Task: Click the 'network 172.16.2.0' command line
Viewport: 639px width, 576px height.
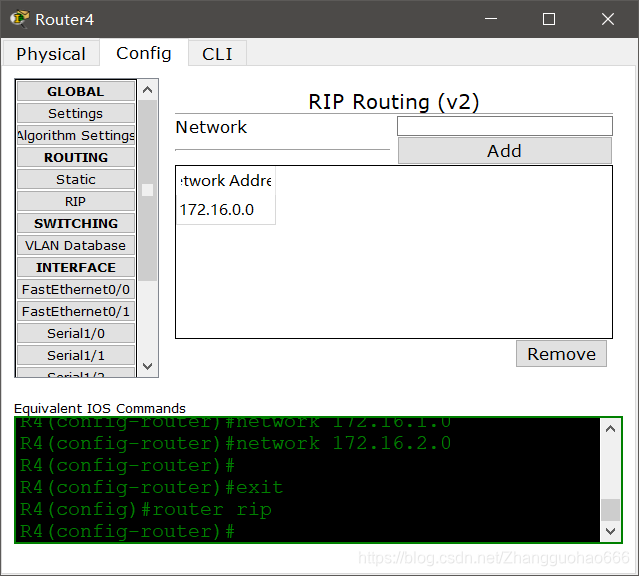Action: tap(235, 444)
